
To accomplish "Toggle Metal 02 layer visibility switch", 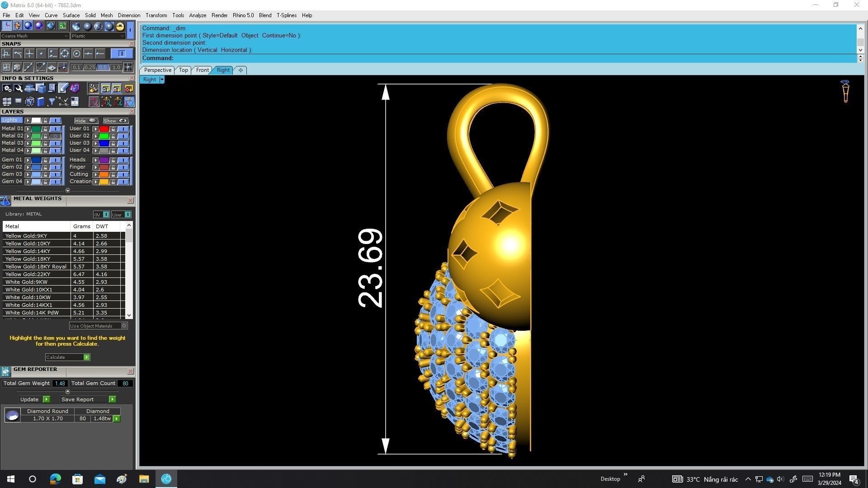I will coord(55,136).
